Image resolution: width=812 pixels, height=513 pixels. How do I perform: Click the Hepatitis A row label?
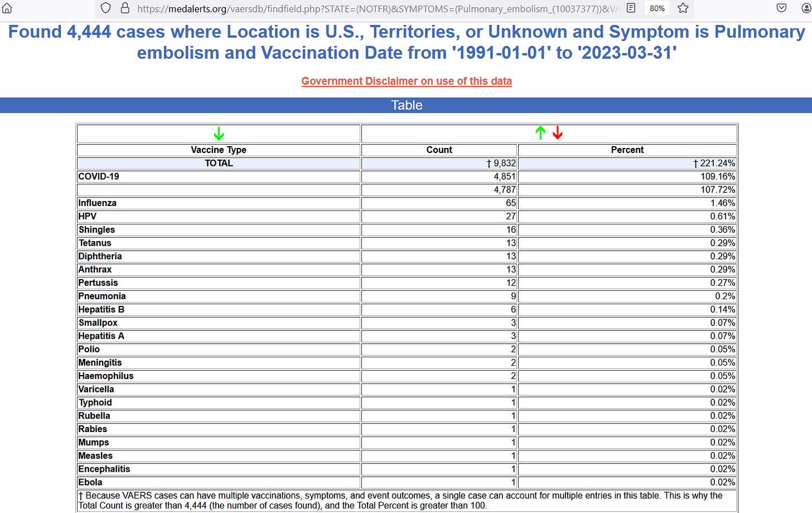101,336
